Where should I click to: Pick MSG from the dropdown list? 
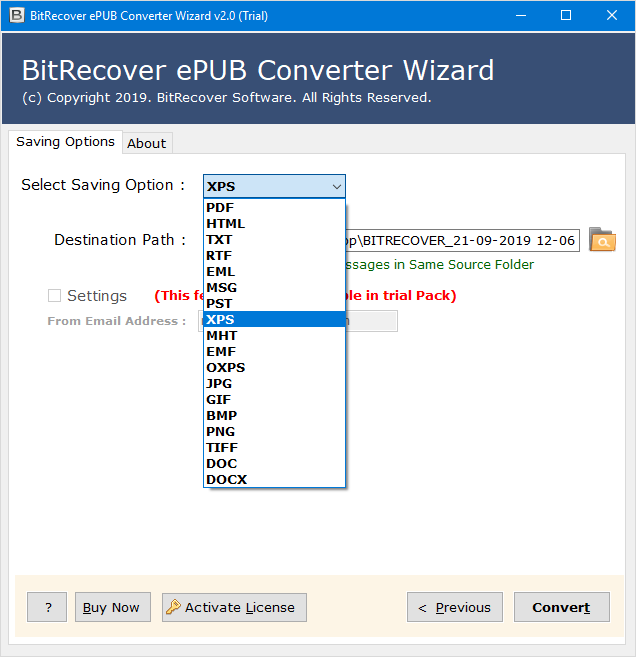274,287
